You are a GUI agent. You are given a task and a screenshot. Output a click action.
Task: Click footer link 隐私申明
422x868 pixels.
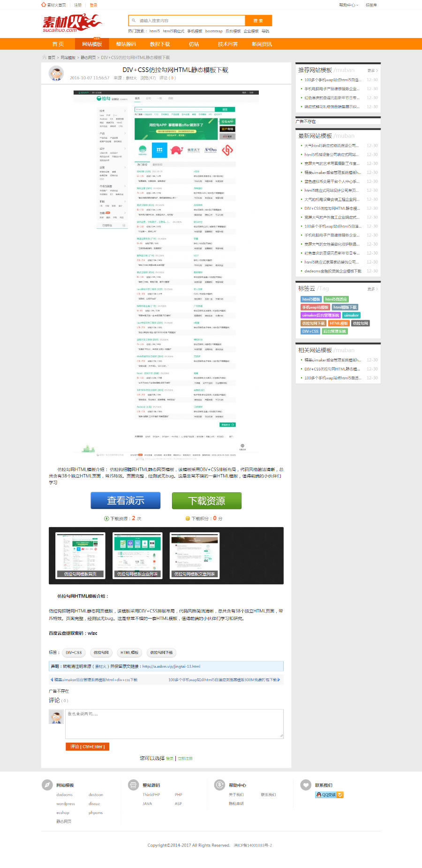[x=236, y=804]
